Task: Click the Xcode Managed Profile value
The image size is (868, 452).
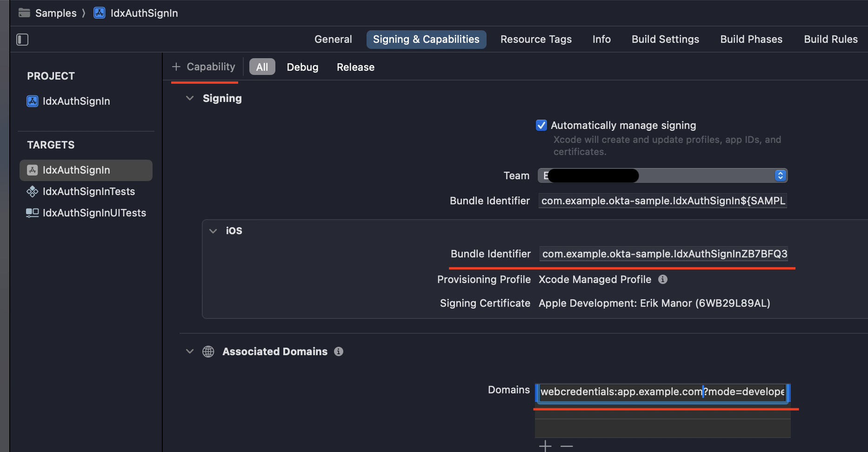Action: [x=595, y=279]
